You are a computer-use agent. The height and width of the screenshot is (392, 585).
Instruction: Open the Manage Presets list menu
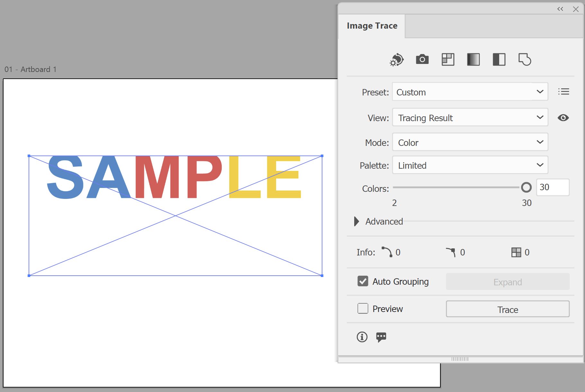click(563, 92)
